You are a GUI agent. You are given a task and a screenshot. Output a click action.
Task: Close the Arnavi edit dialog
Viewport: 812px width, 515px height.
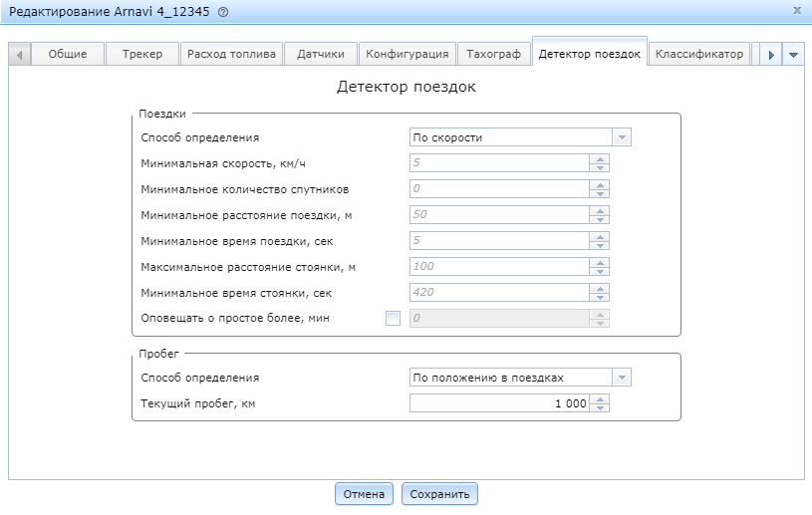(797, 10)
